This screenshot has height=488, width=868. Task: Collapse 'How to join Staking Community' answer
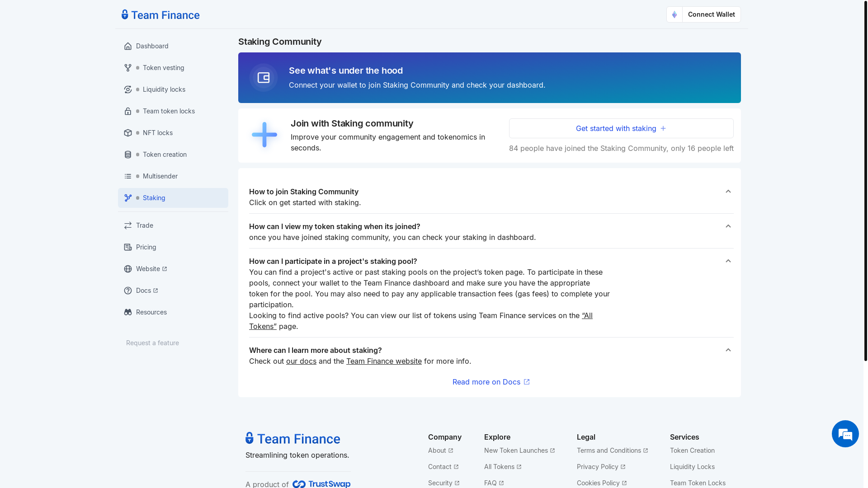[x=728, y=192]
